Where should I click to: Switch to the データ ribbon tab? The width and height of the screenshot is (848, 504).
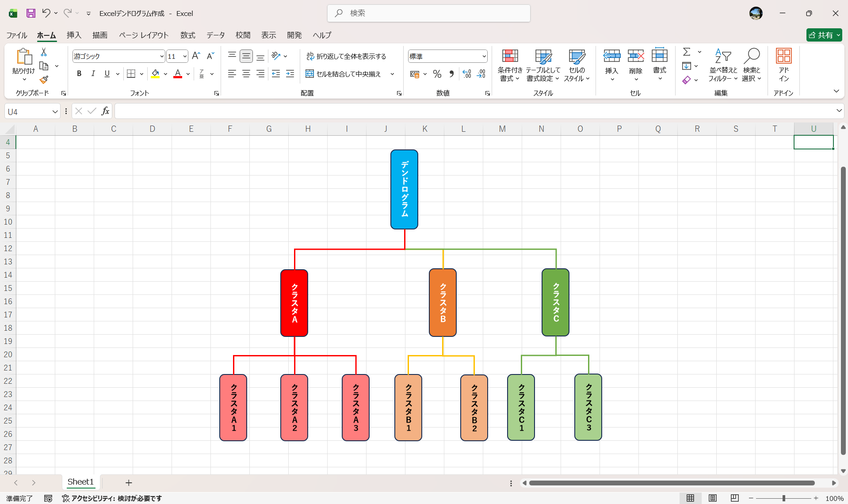[215, 35]
